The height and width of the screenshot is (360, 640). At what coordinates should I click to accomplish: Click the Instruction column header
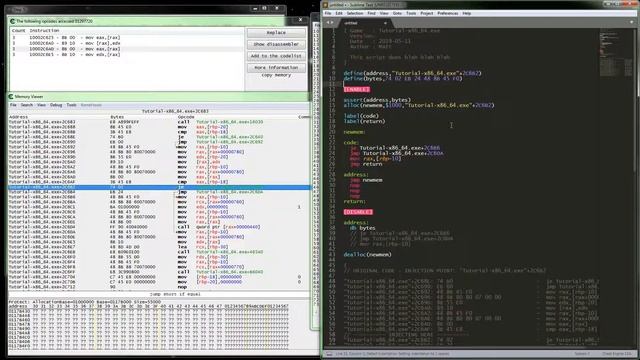(x=44, y=31)
